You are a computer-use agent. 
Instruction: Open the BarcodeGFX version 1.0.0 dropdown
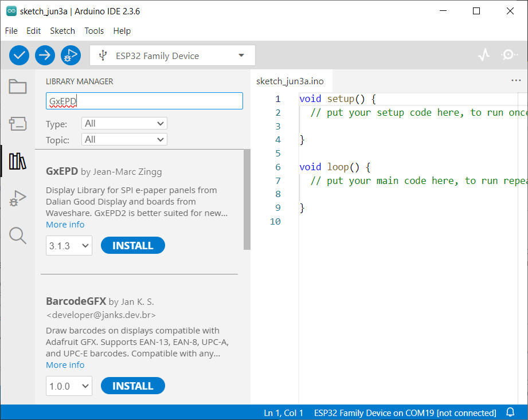click(69, 386)
